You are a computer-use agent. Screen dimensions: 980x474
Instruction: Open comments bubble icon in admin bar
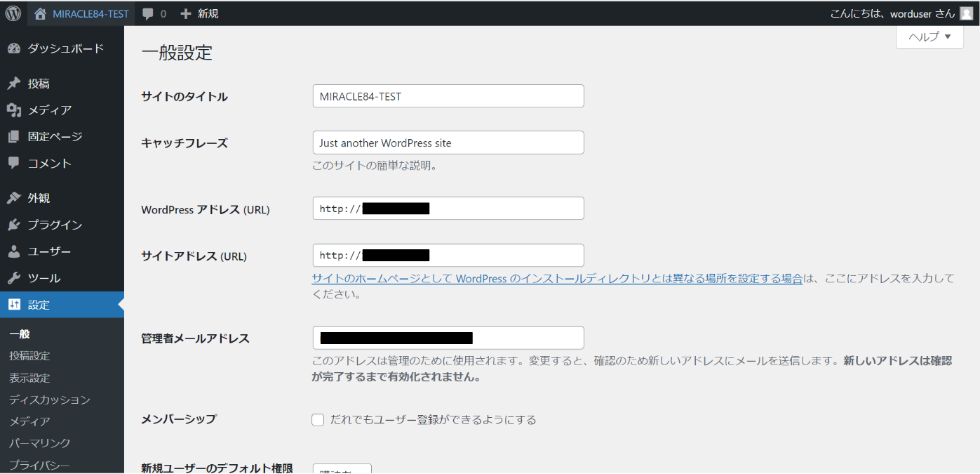coord(148,13)
